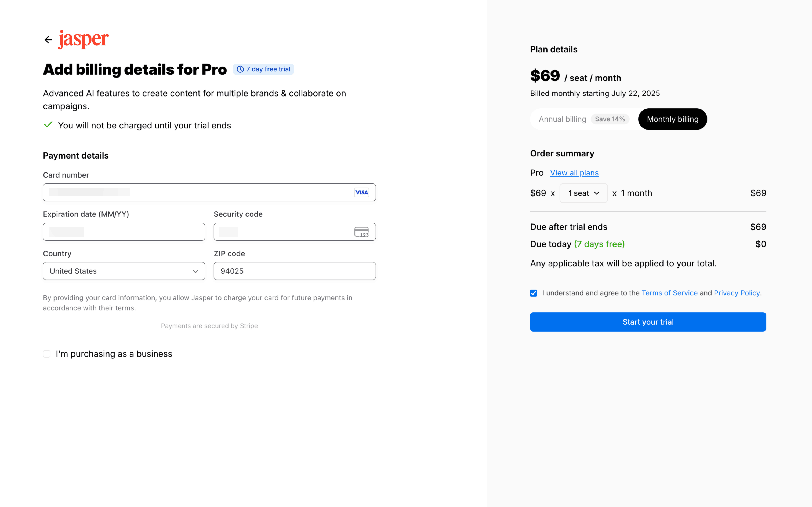This screenshot has height=507, width=812.
Task: Focus the Card number field
Action: (x=198, y=193)
